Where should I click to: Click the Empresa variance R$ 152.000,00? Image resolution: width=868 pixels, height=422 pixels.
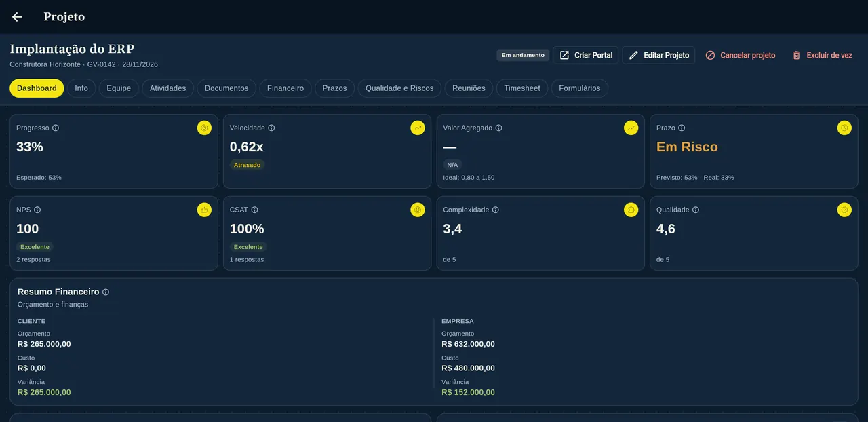coord(468,392)
